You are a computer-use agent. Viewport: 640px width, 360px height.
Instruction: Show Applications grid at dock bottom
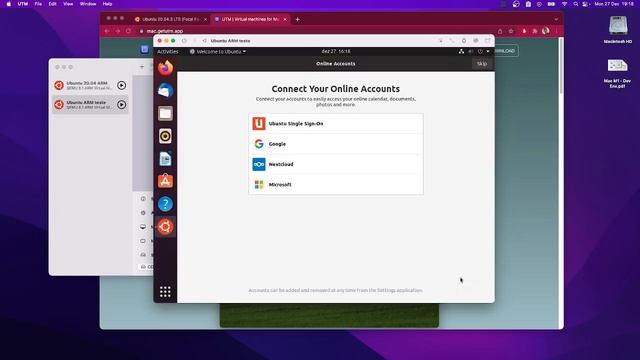[165, 291]
